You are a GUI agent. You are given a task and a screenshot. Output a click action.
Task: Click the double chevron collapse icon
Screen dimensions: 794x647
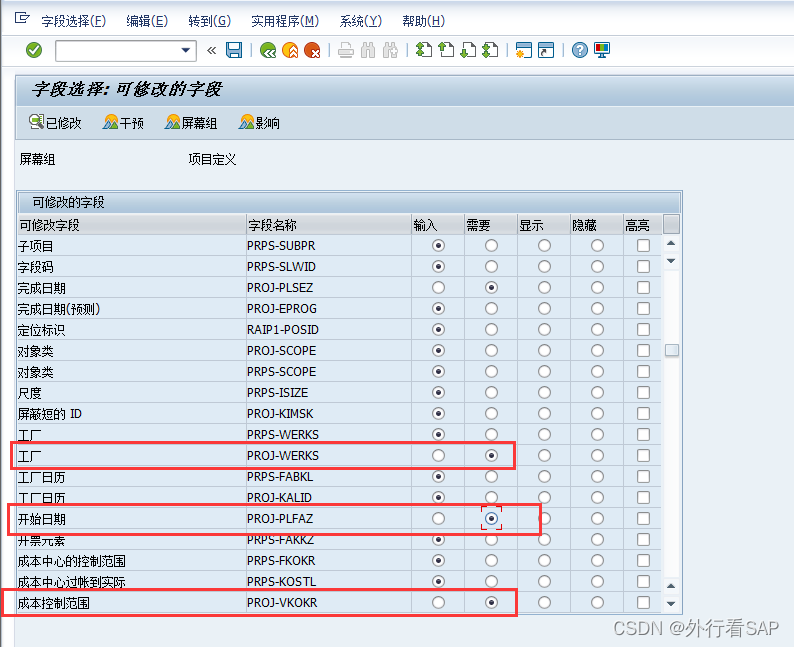tap(212, 50)
